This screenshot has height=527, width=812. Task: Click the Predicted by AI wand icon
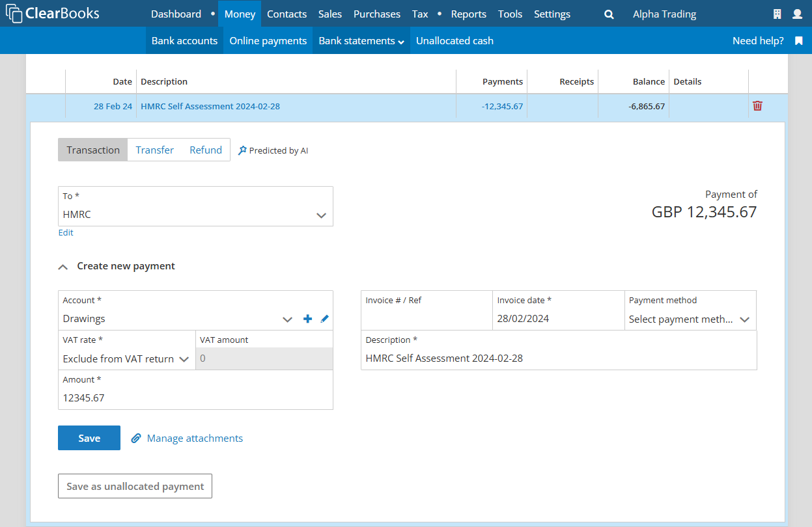pos(242,150)
